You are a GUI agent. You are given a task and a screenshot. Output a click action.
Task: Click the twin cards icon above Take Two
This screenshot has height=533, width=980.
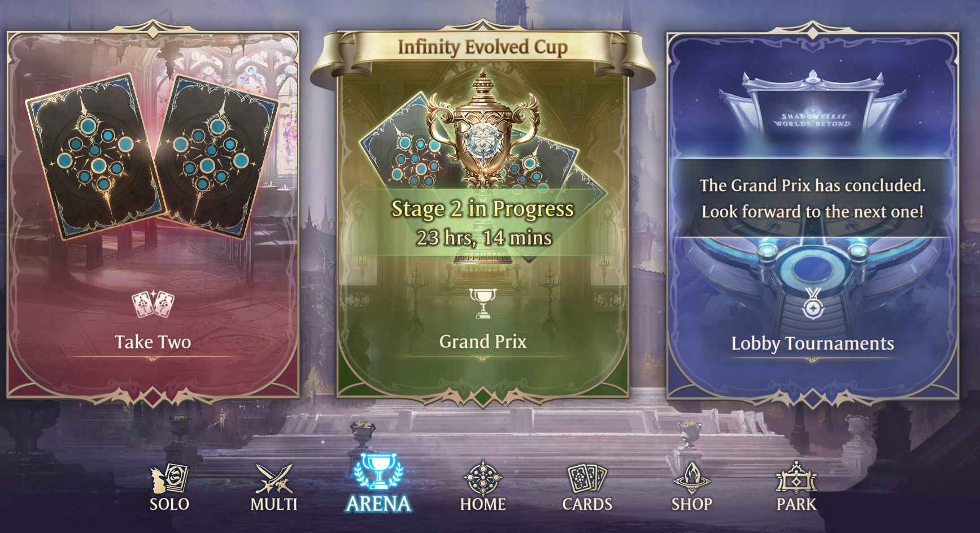click(x=153, y=305)
